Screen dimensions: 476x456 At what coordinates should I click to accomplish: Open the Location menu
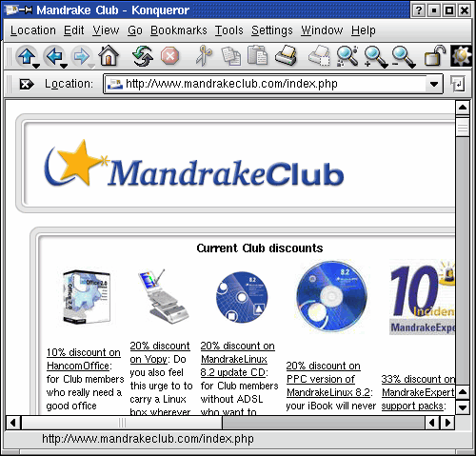point(33,30)
